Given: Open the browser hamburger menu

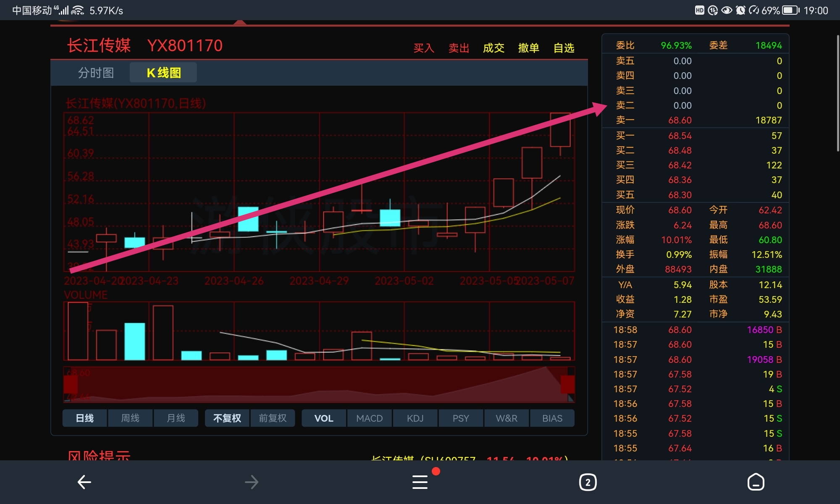Looking at the screenshot, I should [x=420, y=482].
